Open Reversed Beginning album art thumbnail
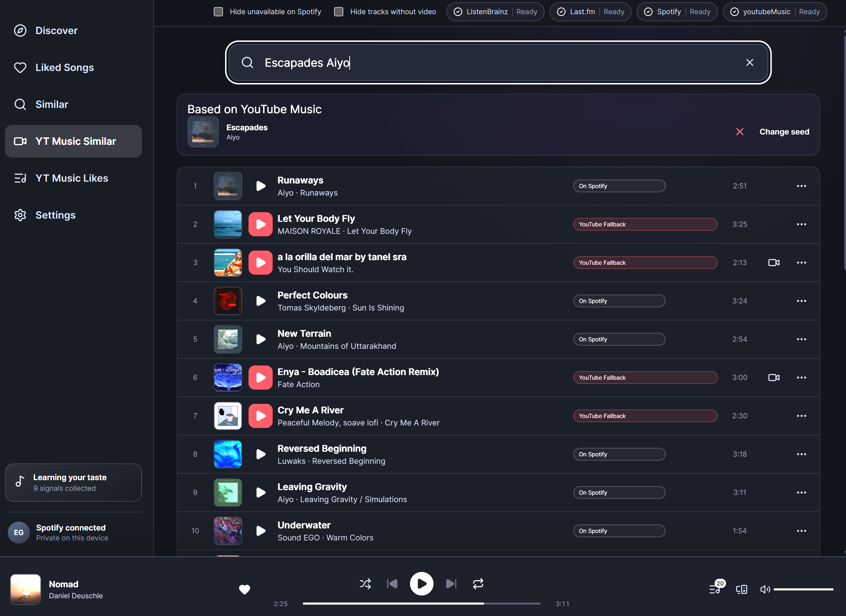 pos(228,454)
